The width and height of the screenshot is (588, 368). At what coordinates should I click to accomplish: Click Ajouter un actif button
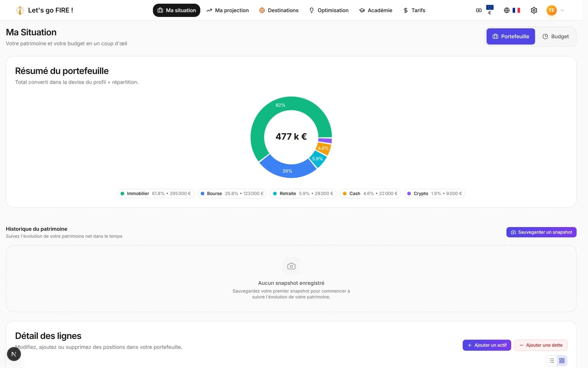click(487, 345)
